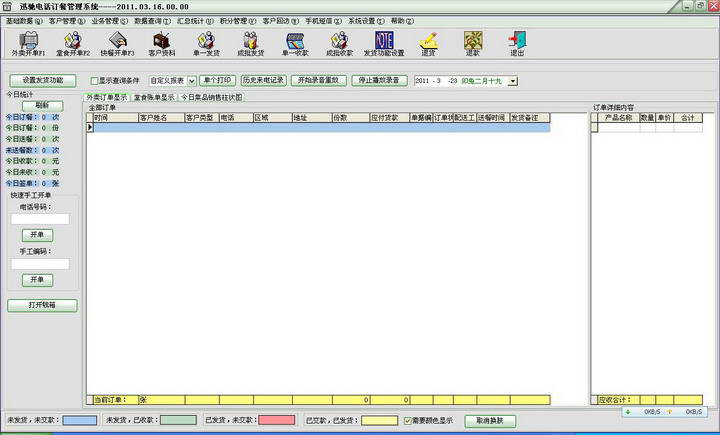Viewport: 720px width, 435px height.
Task: Open the 数据查询 menu
Action: pos(152,21)
